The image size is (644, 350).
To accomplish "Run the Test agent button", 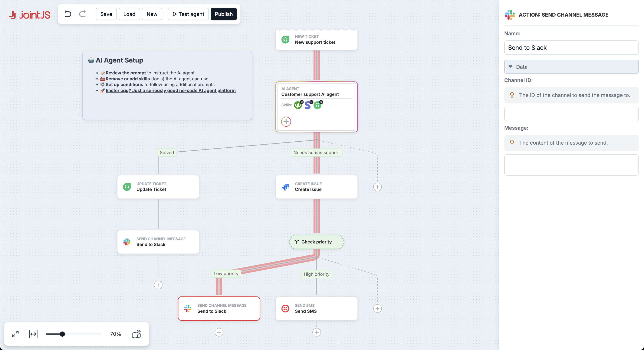I will coord(188,14).
